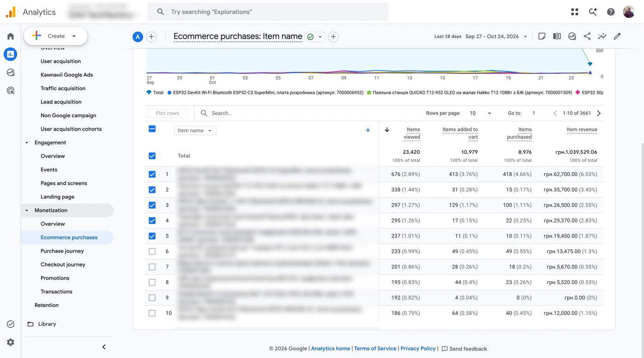This screenshot has width=644, height=358.
Task: Check the row 6 checkbox
Action: point(152,251)
